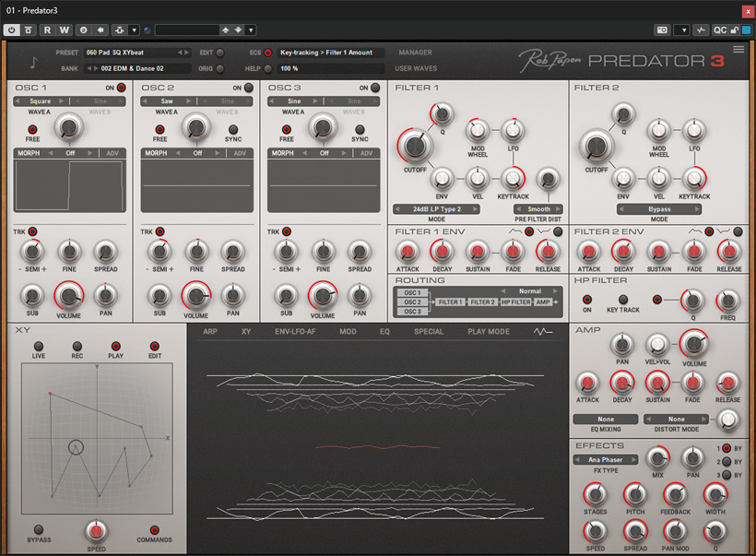Open the EQ tab

(x=384, y=332)
